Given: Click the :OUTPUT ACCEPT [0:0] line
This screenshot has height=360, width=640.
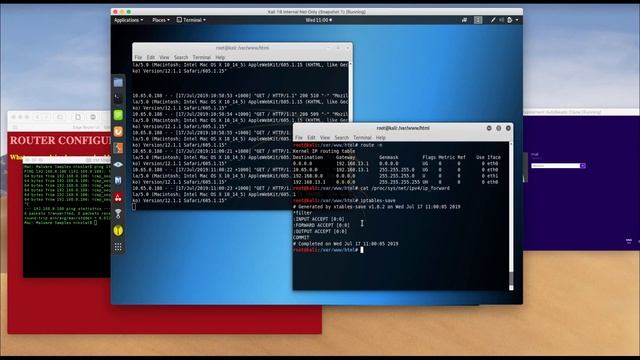Looking at the screenshot, I should (x=320, y=231).
